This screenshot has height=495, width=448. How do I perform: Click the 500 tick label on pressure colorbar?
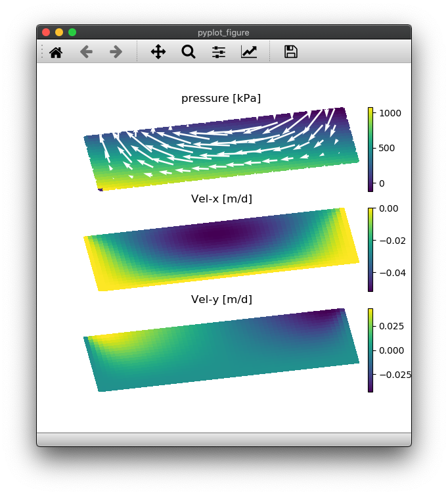[x=386, y=148]
